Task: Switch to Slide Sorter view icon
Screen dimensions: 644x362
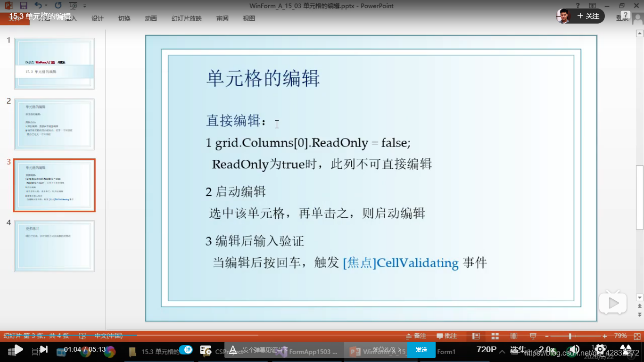Action: (x=495, y=336)
